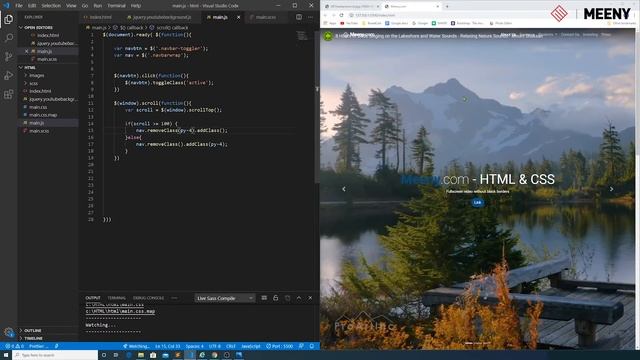Click the open log file icon in panel
The image size is (640, 360).
pyautogui.click(x=287, y=298)
